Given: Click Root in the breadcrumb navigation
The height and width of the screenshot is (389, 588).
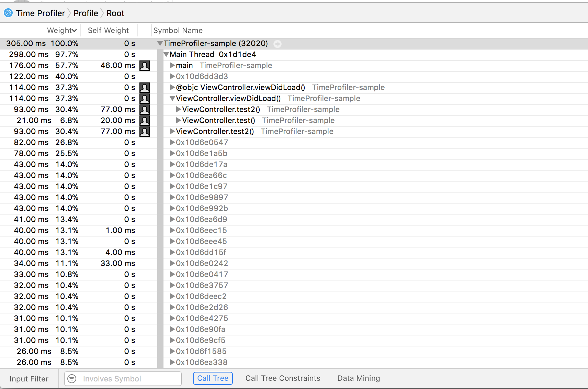Looking at the screenshot, I should point(115,13).
